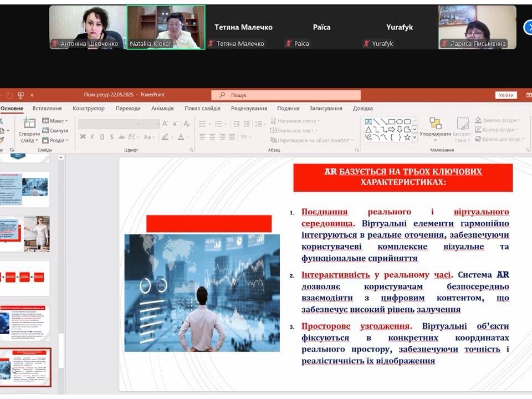Open the change case Aa dropdown

149,137
